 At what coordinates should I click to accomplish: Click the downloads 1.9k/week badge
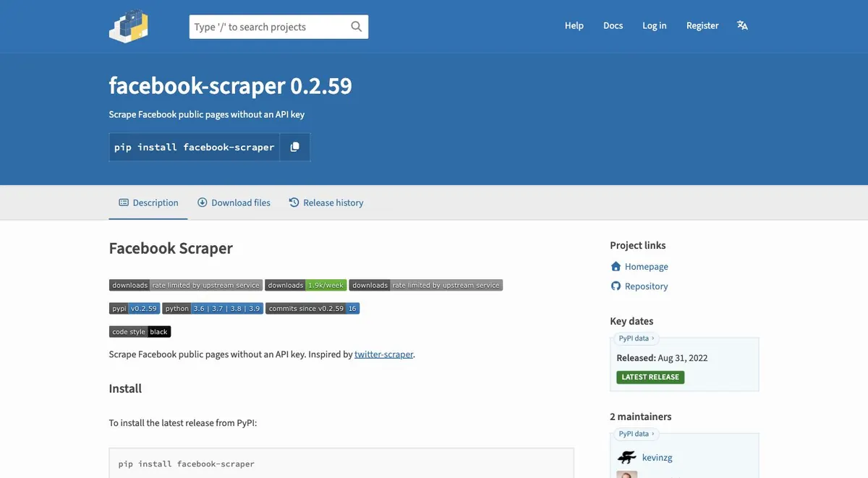coord(306,285)
